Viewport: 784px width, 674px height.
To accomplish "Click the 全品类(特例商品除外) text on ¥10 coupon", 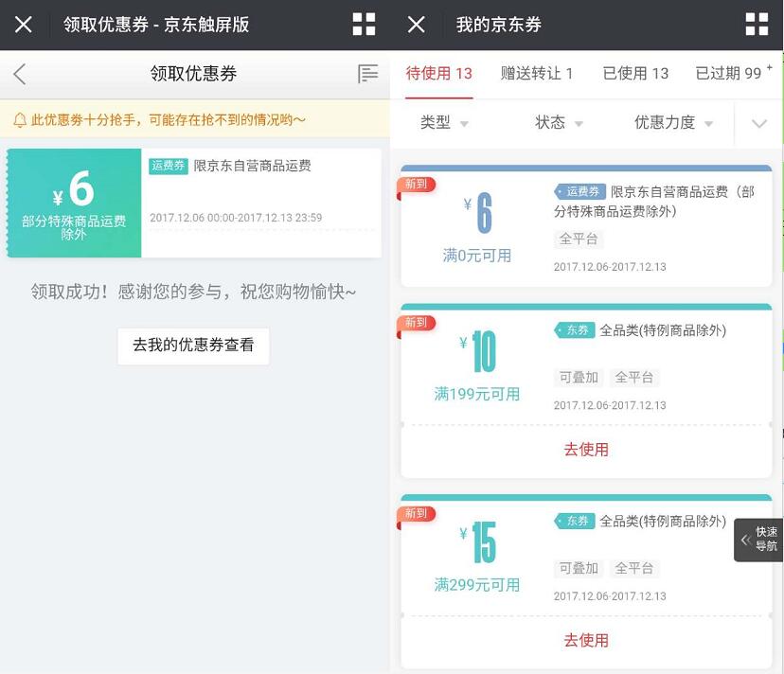I will pyautogui.click(x=663, y=330).
